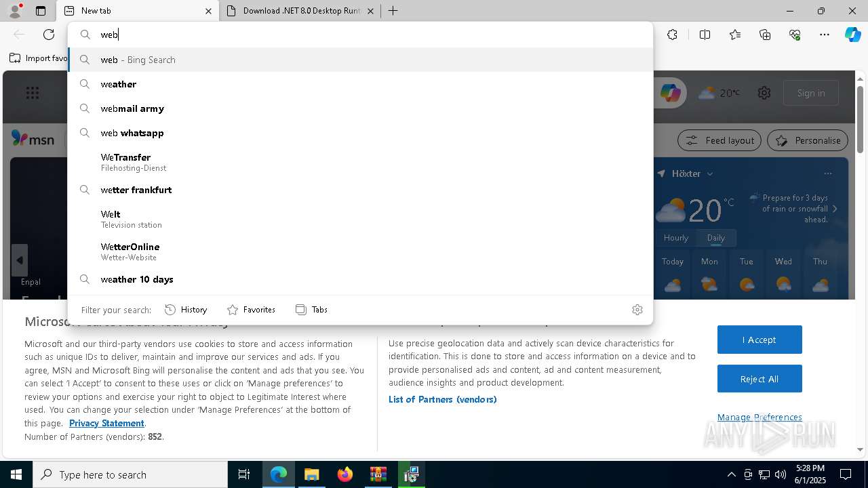This screenshot has height=488, width=868.
Task: Open Edge Settings and more menu
Action: 825,35
